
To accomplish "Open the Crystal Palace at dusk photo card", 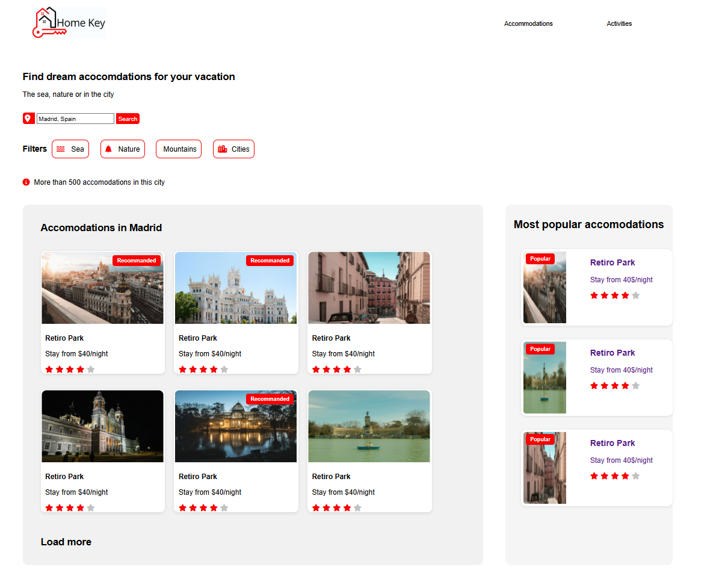I will pyautogui.click(x=236, y=451).
